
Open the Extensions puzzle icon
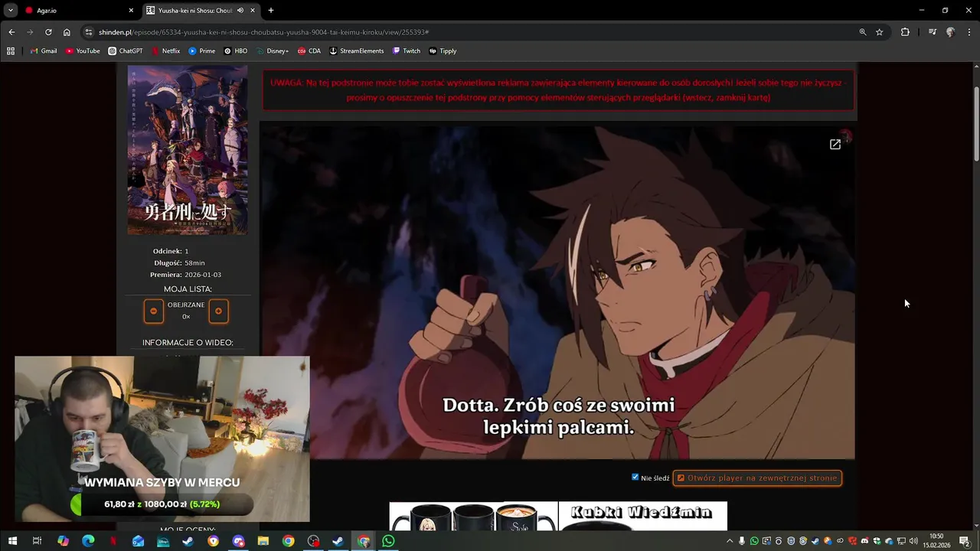tap(905, 32)
